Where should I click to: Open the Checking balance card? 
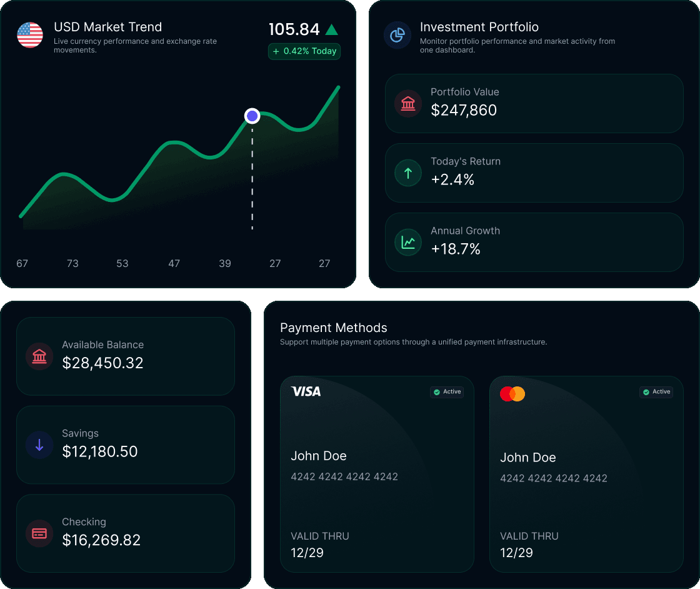[126, 533]
